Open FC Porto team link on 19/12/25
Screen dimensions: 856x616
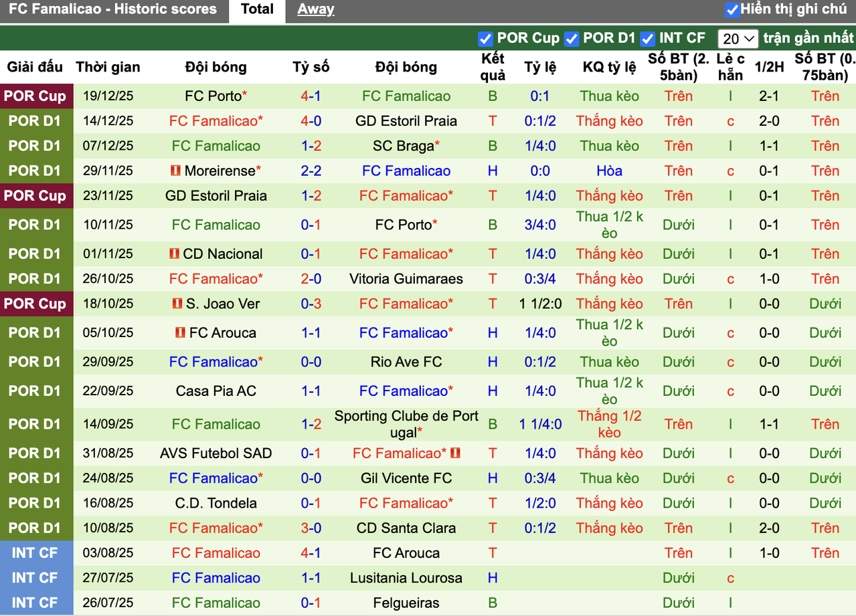tap(216, 96)
